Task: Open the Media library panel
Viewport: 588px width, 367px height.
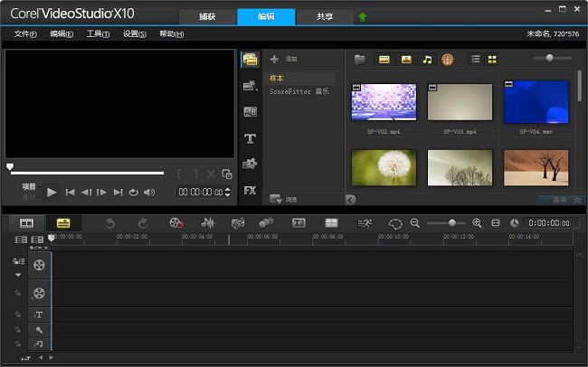Action: click(x=251, y=60)
